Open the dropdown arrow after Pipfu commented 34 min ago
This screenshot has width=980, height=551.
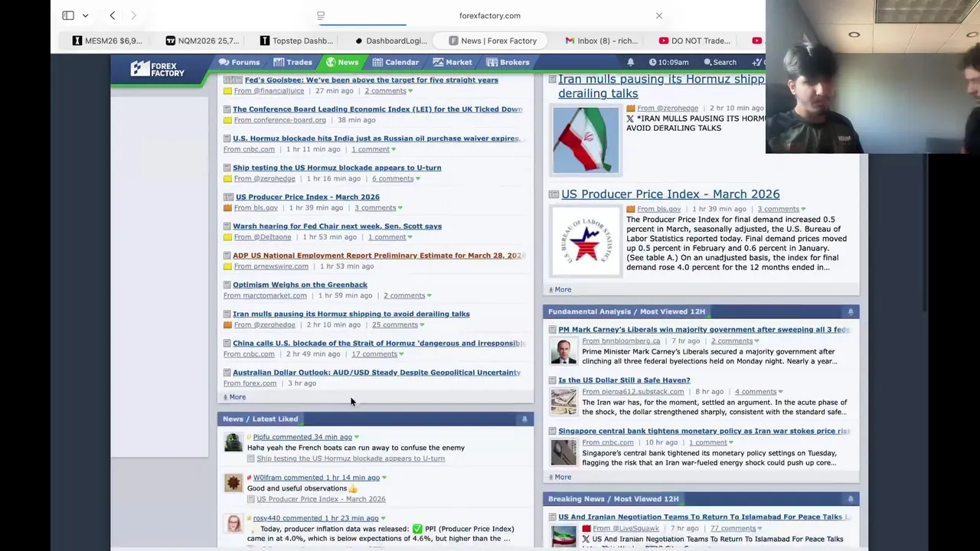pyautogui.click(x=356, y=438)
